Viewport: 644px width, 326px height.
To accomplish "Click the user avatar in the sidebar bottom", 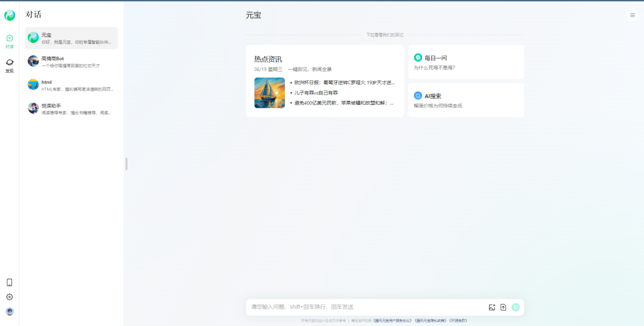I will (x=10, y=311).
